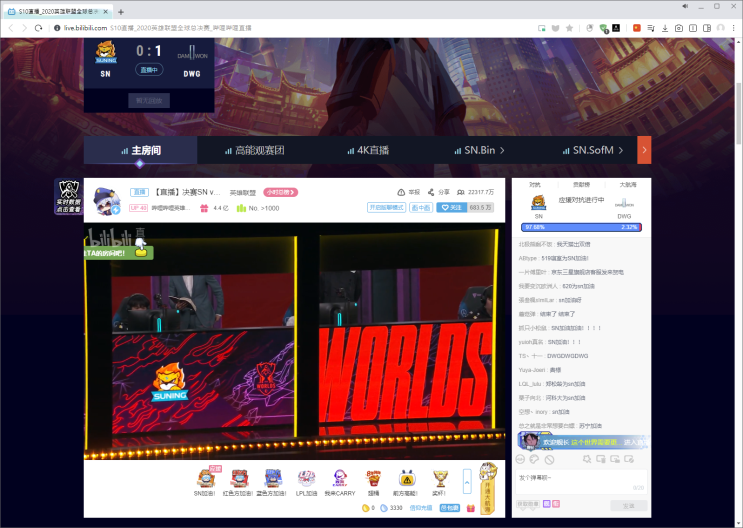Click the chat edit settings icon
This screenshot has height=528, width=743.
[x=629, y=459]
